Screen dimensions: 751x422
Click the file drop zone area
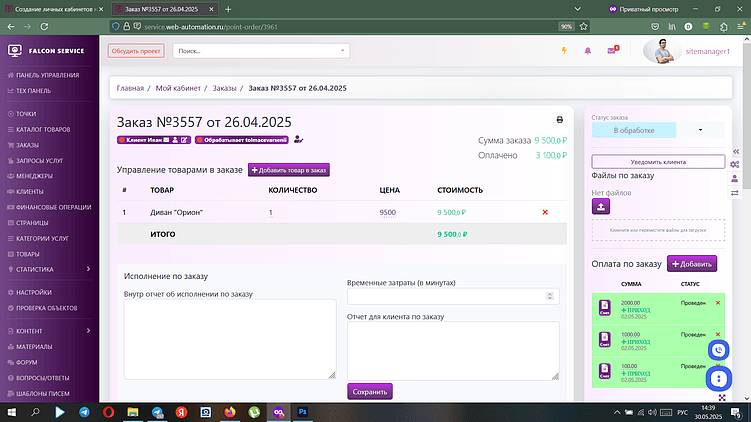click(658, 230)
